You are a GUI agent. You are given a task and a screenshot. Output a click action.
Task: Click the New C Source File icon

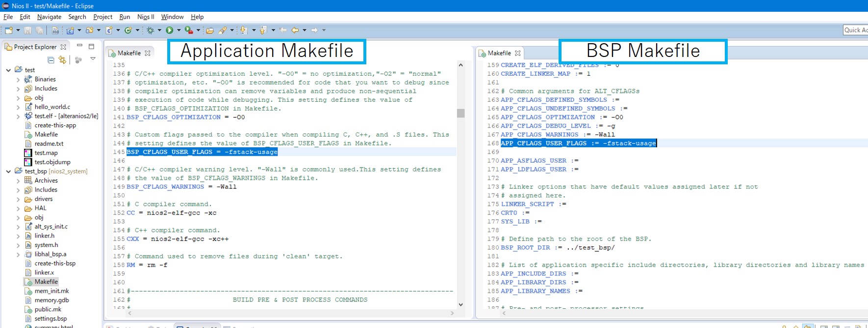[x=109, y=30]
